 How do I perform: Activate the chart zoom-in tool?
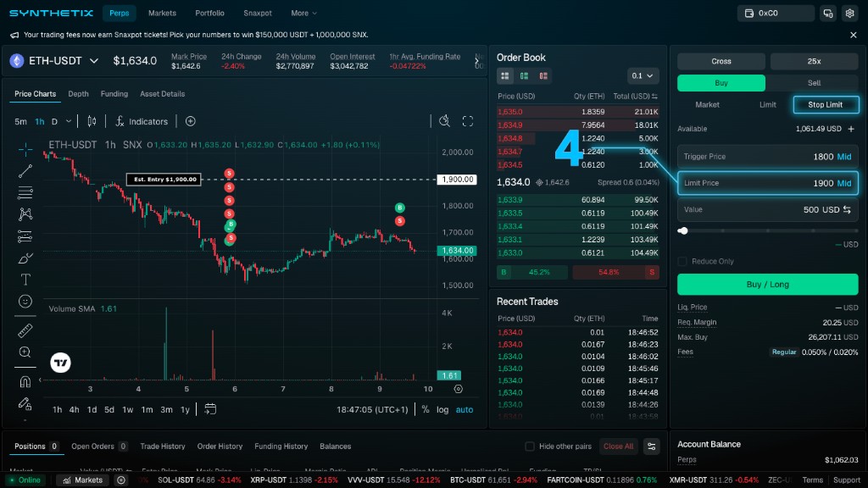pyautogui.click(x=25, y=352)
